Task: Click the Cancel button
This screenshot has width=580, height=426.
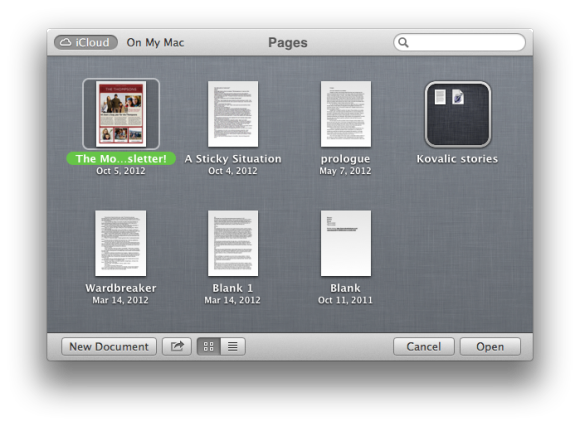Action: [424, 346]
